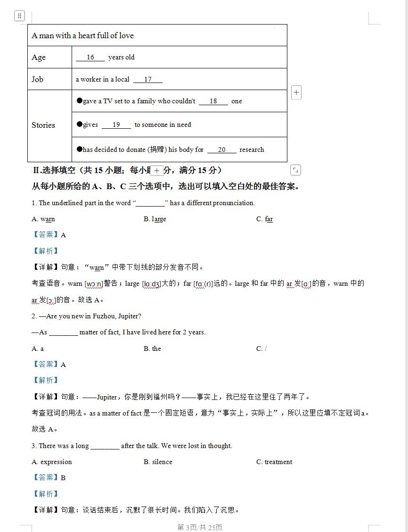Click option "A. a" of question 2
The height and width of the screenshot is (532, 408).
coord(38,349)
